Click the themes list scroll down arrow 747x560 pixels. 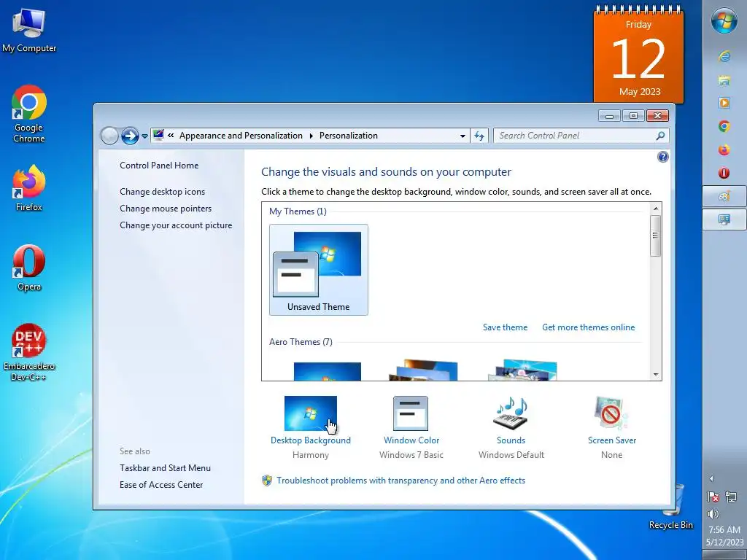pos(656,375)
